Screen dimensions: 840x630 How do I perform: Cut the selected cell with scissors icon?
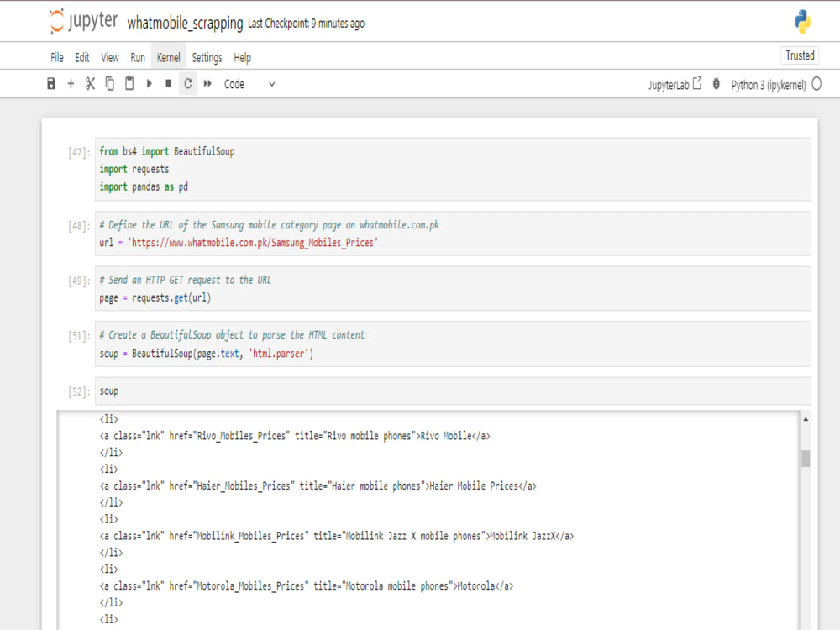tap(90, 83)
